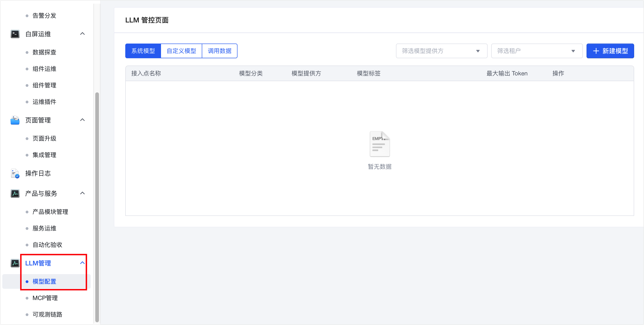The image size is (644, 325).
Task: Collapse the 页面管理 section chevron
Action: click(x=82, y=120)
